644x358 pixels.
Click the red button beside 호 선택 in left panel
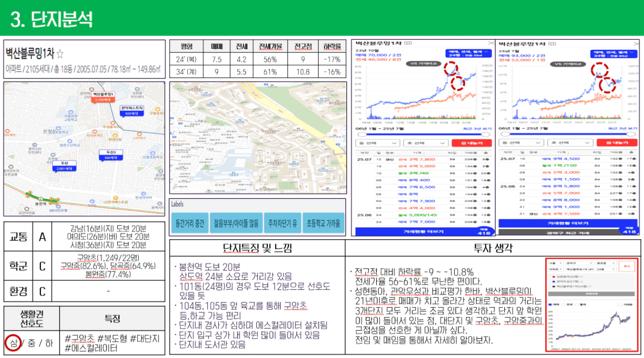[x=471, y=143]
